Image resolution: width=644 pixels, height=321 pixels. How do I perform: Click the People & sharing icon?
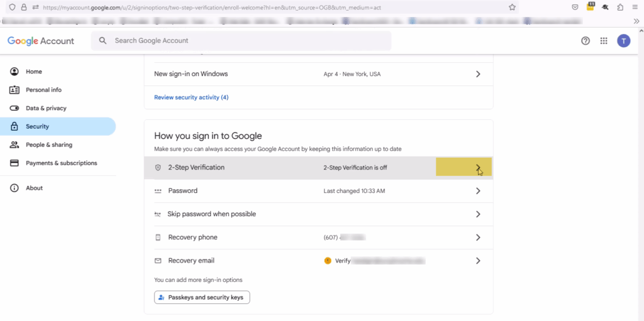14,145
